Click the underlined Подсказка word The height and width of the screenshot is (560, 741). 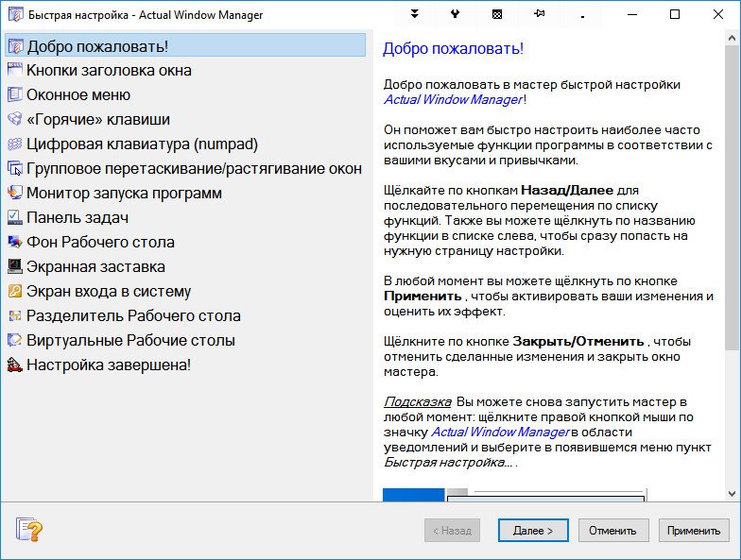pos(418,402)
